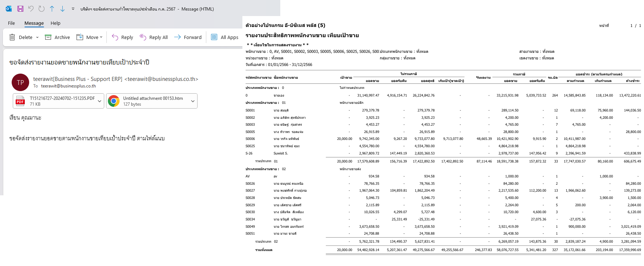644x266 pixels.
Task: Switch to the Message tab
Action: click(x=34, y=23)
